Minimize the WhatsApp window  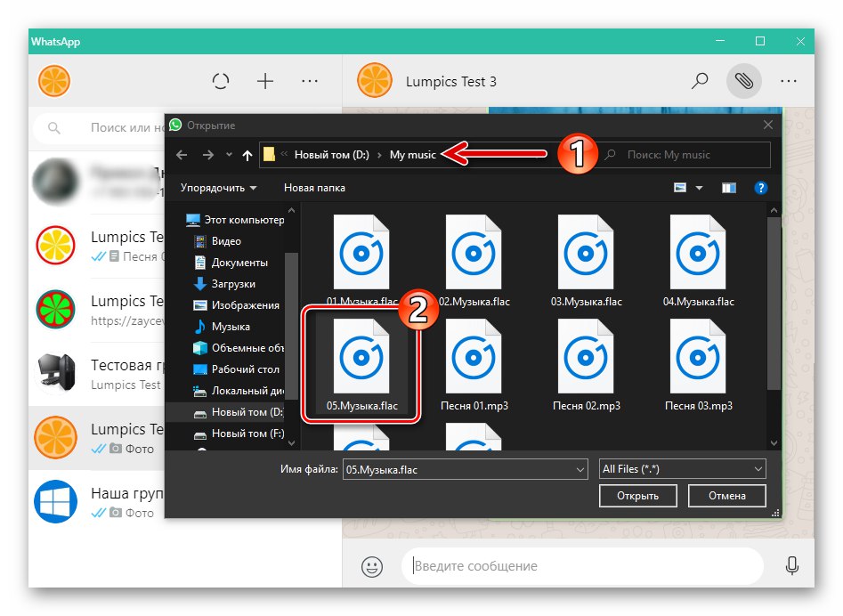coord(720,41)
